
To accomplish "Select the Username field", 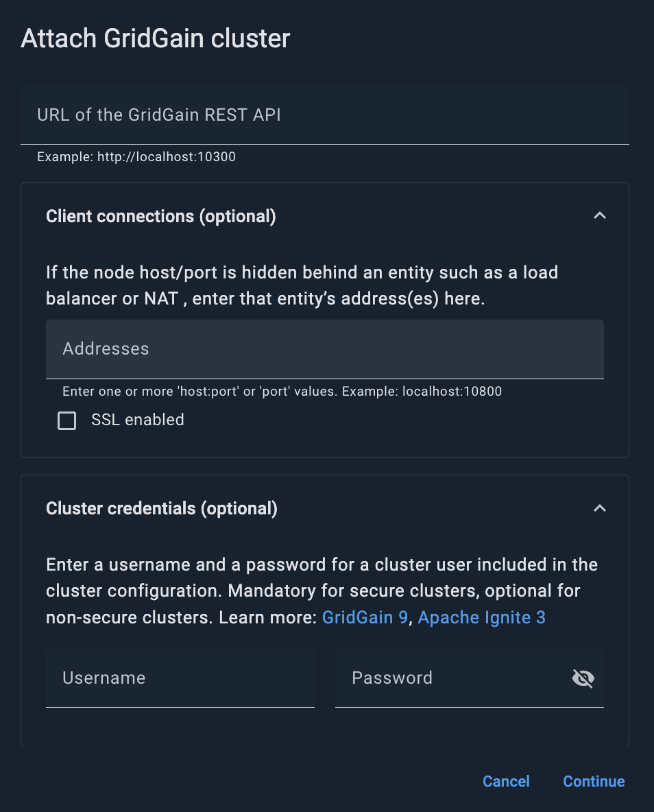I will [x=180, y=678].
